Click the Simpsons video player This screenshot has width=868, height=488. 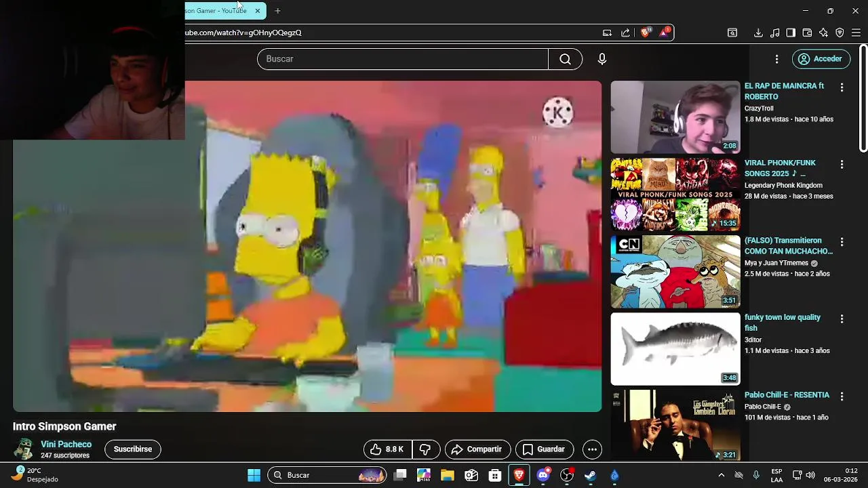[307, 246]
